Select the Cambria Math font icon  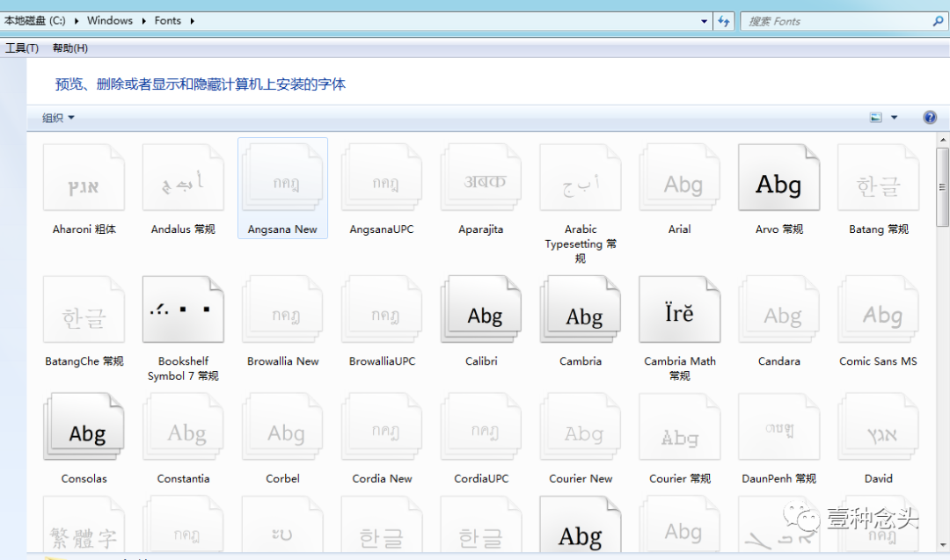click(680, 309)
